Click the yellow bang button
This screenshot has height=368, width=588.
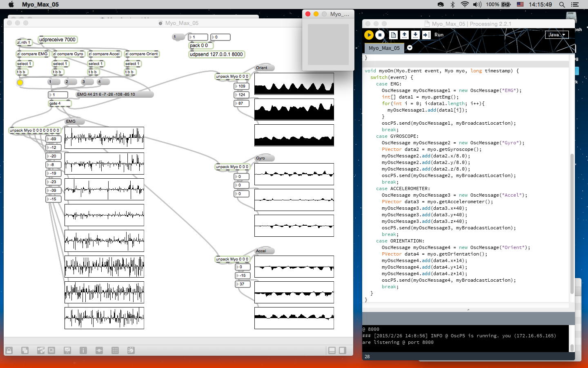point(20,83)
